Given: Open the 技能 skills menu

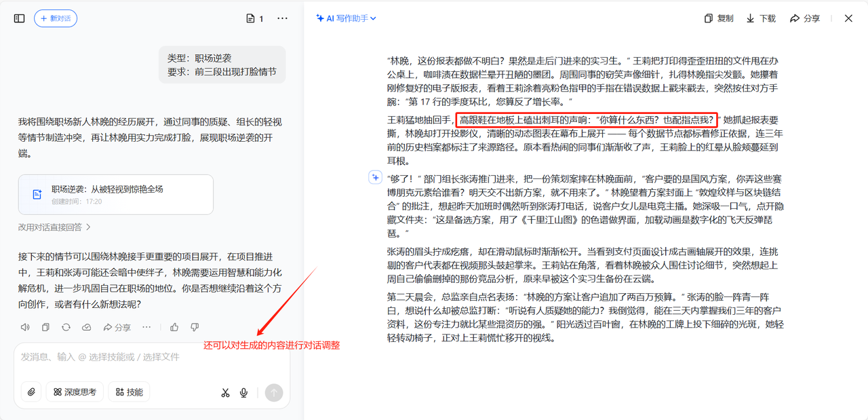Looking at the screenshot, I should 129,392.
